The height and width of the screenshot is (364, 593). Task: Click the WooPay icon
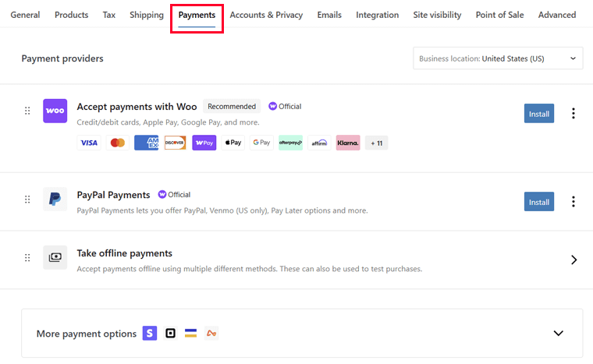point(204,143)
